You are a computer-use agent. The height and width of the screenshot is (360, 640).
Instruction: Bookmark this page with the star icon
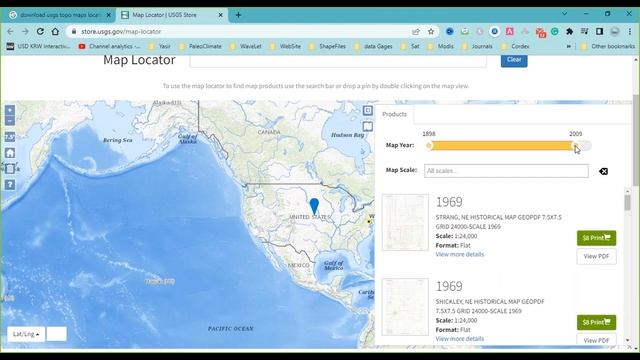point(431,31)
